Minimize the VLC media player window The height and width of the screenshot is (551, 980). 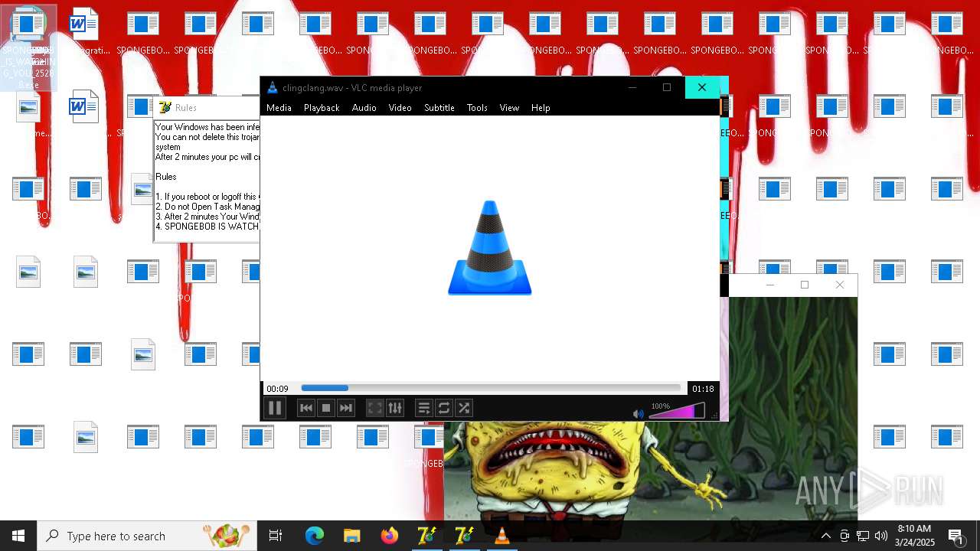[x=632, y=87]
